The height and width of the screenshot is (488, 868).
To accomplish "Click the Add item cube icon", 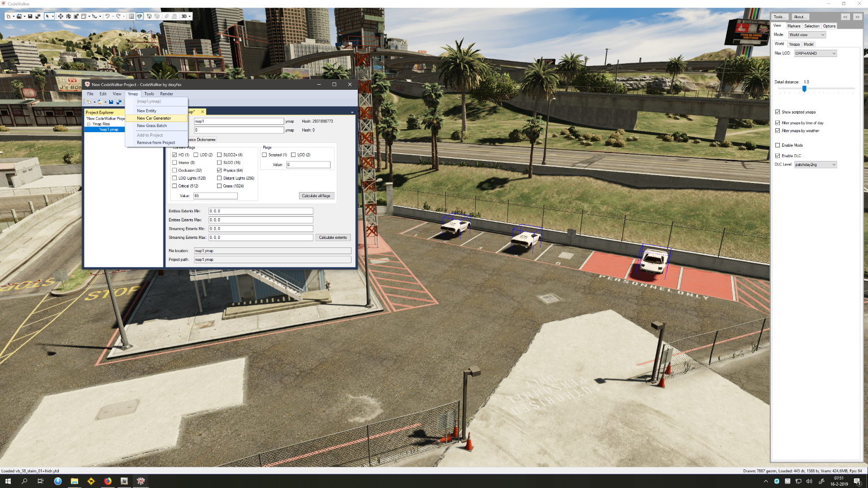I will click(x=149, y=16).
